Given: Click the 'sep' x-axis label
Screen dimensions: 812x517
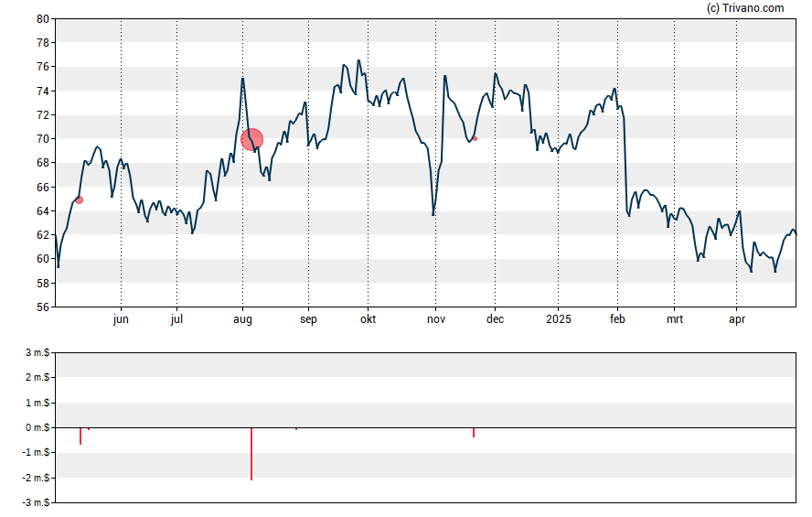Looking at the screenshot, I should pos(308,319).
